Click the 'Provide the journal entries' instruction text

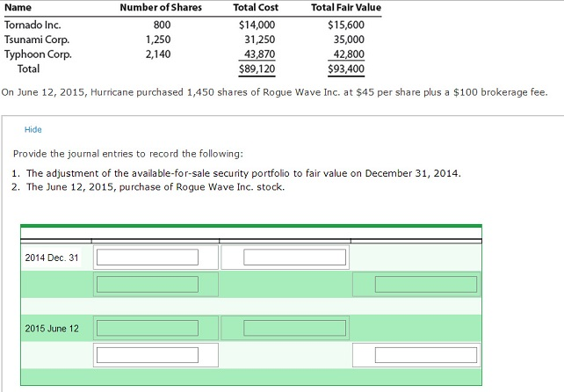128,154
